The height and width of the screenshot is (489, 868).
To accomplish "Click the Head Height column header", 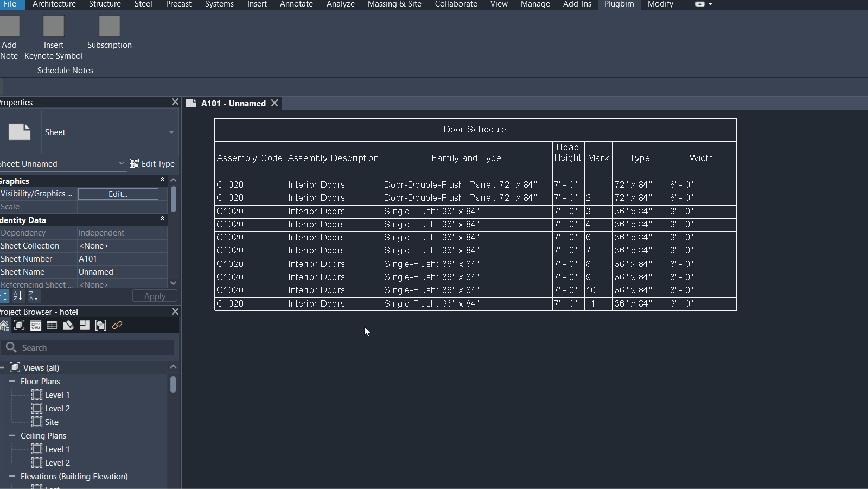I will [568, 154].
